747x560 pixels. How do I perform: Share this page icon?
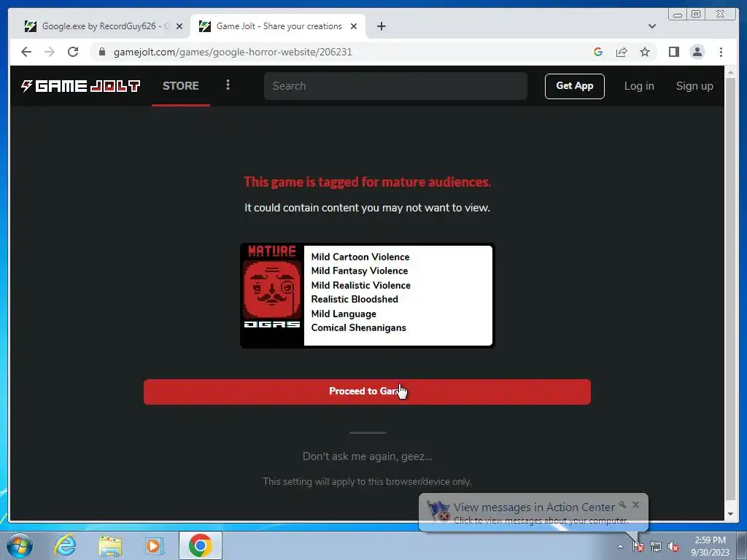622,52
